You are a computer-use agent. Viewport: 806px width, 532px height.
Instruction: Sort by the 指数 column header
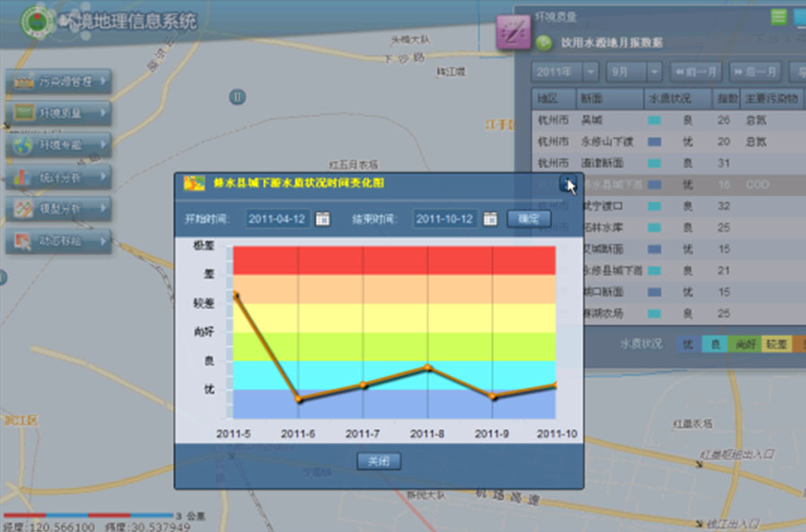[x=726, y=99]
